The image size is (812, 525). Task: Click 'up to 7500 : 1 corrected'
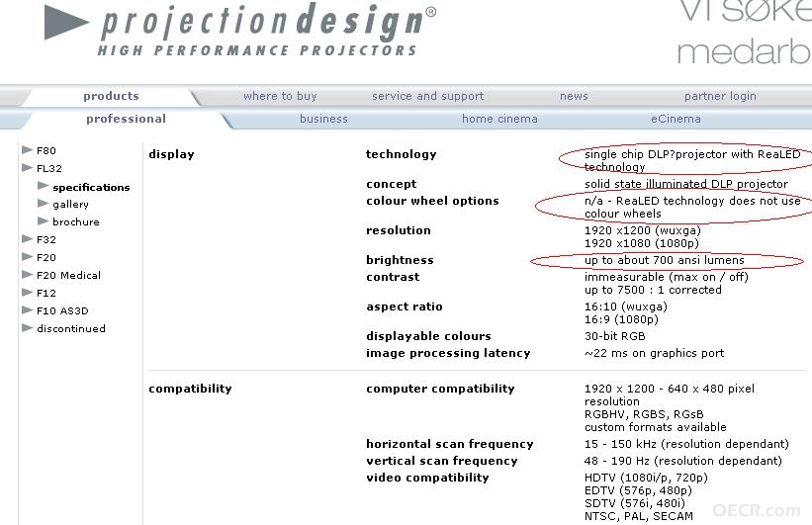tap(653, 290)
